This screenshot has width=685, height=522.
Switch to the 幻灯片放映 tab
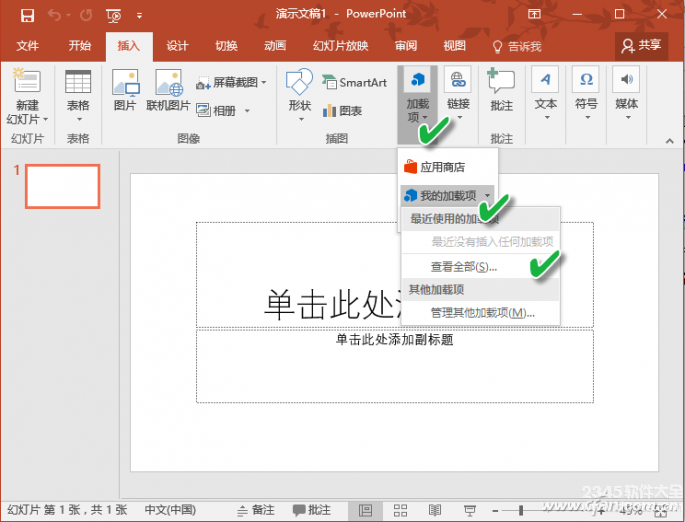coord(340,46)
